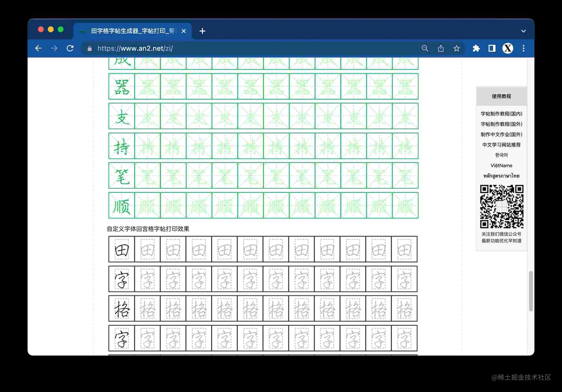Click the bookmark star icon

(x=456, y=48)
